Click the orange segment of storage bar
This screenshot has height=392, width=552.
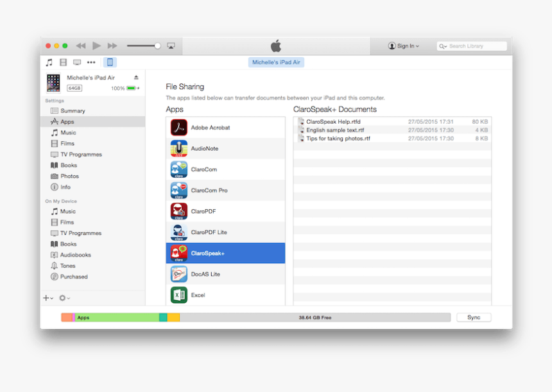coord(67,318)
